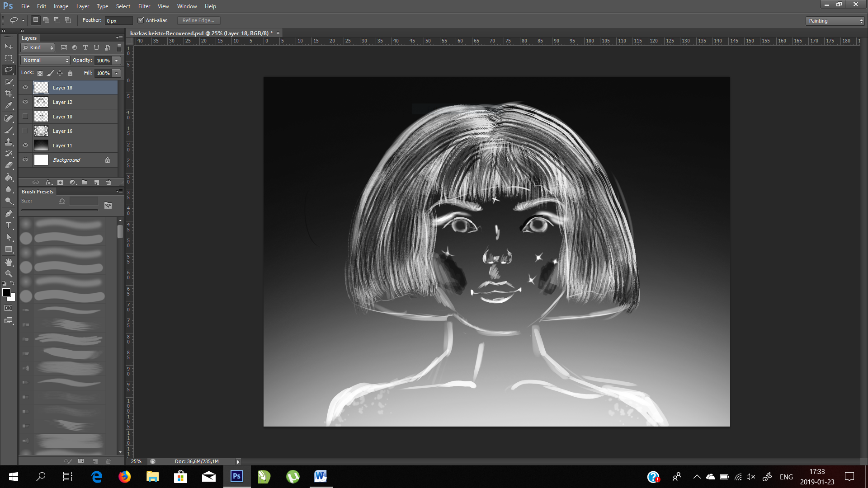Screen dimensions: 868x488
Task: Open the Filter menu
Action: click(x=144, y=6)
